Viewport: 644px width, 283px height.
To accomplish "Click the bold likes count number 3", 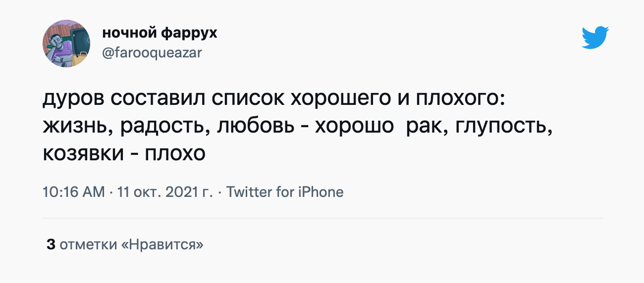I will (50, 244).
